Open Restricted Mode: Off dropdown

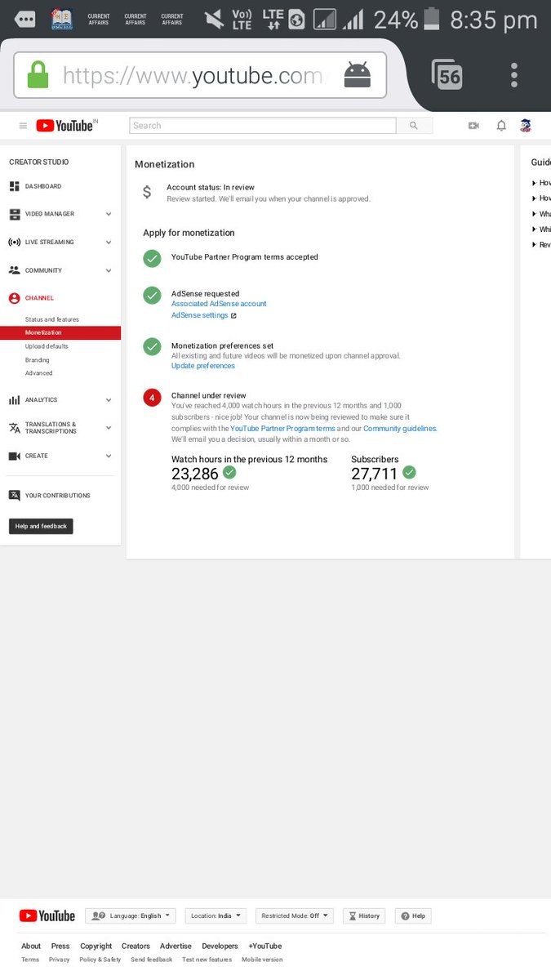(295, 916)
